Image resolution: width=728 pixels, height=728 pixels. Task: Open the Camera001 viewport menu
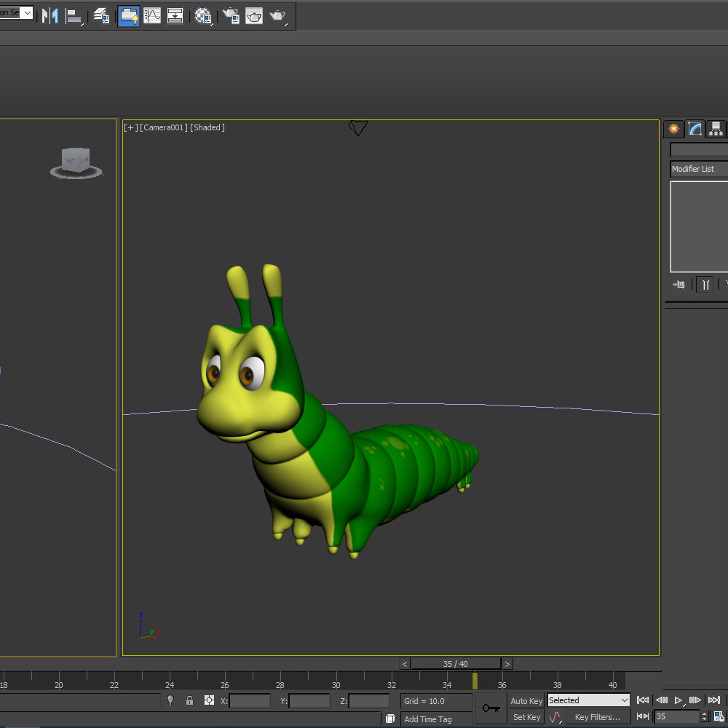164,127
